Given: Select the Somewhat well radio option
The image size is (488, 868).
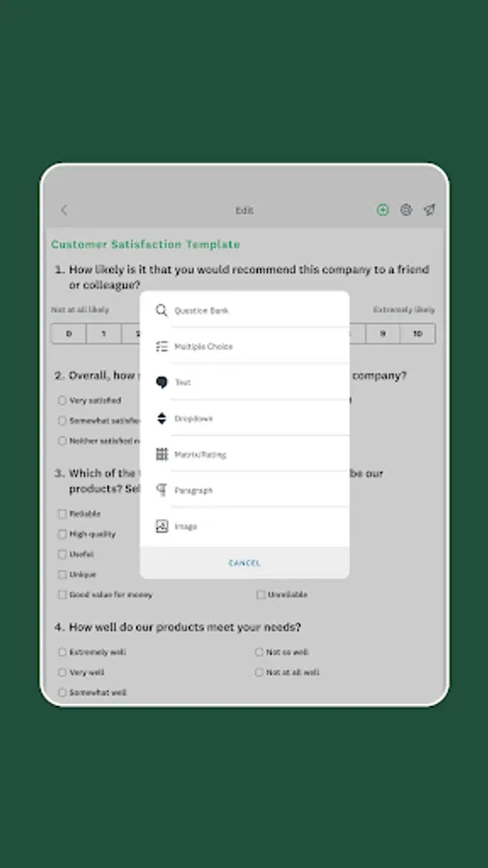Looking at the screenshot, I should click(x=63, y=692).
